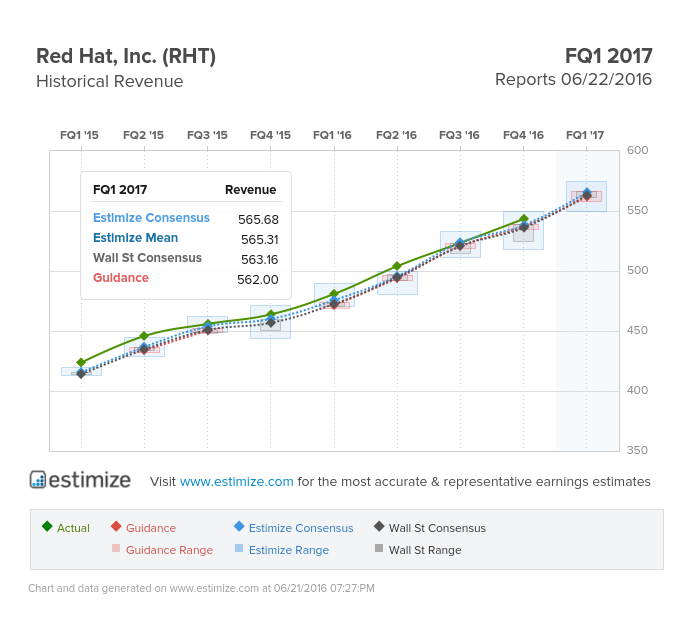
Task: Select the dark Wall St Consensus legend diamond
Action: click(379, 526)
